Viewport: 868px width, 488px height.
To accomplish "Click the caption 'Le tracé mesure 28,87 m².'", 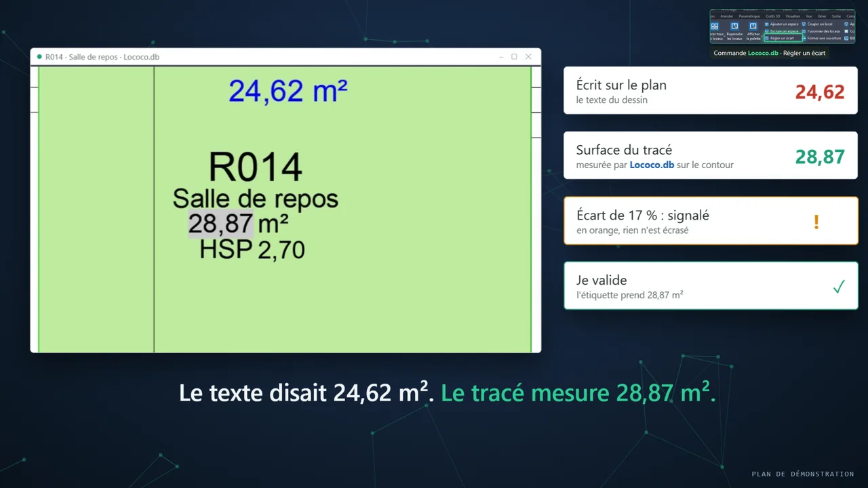I will pyautogui.click(x=578, y=392).
